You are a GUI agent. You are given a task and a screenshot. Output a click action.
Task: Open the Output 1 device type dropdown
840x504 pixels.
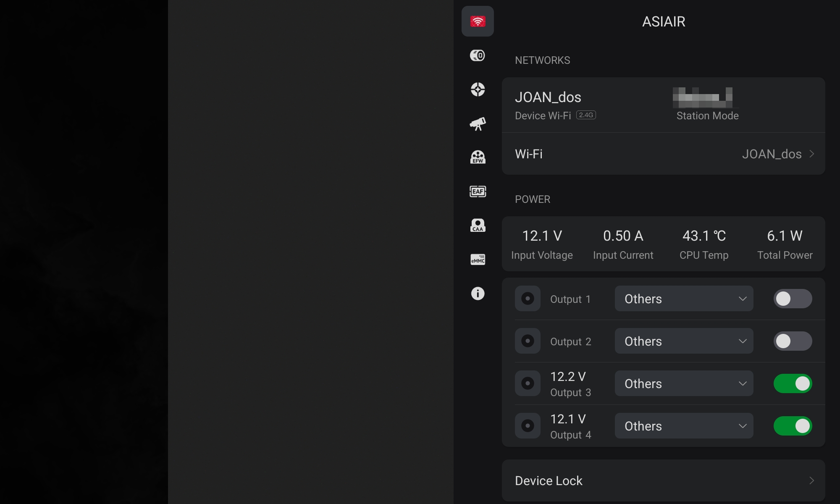[x=684, y=299]
